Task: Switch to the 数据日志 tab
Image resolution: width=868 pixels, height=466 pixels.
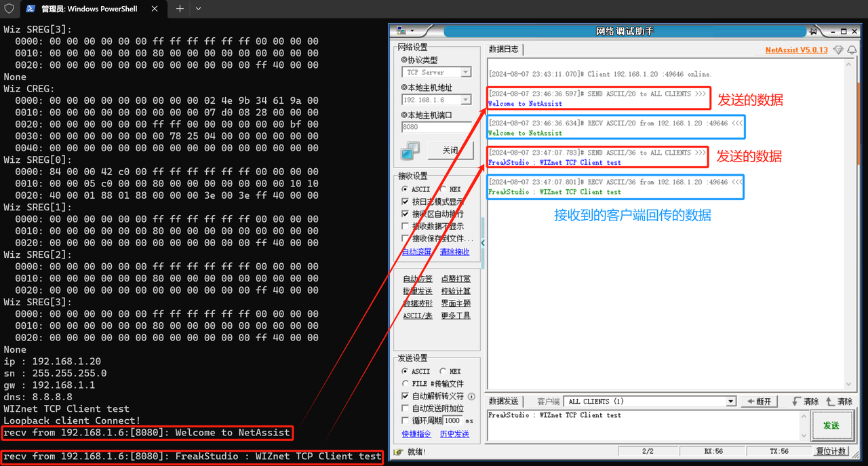Action: pos(504,49)
